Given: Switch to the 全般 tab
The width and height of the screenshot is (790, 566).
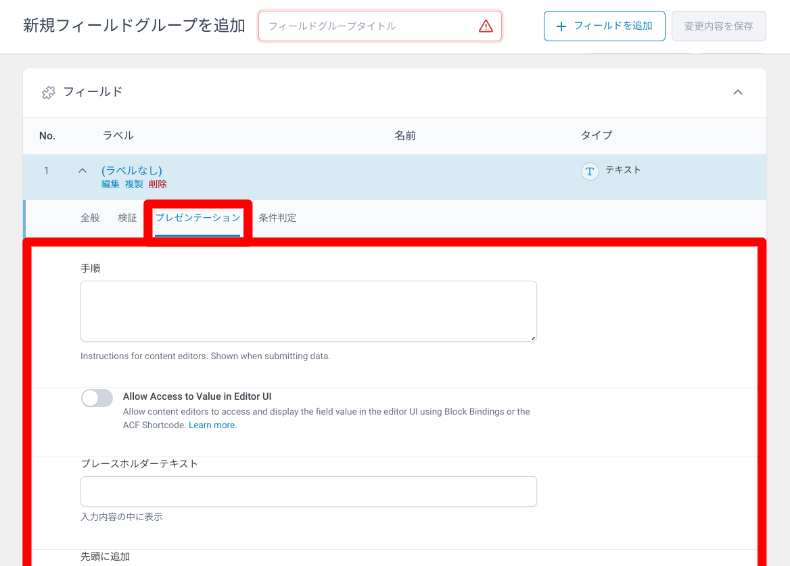Looking at the screenshot, I should 90,218.
